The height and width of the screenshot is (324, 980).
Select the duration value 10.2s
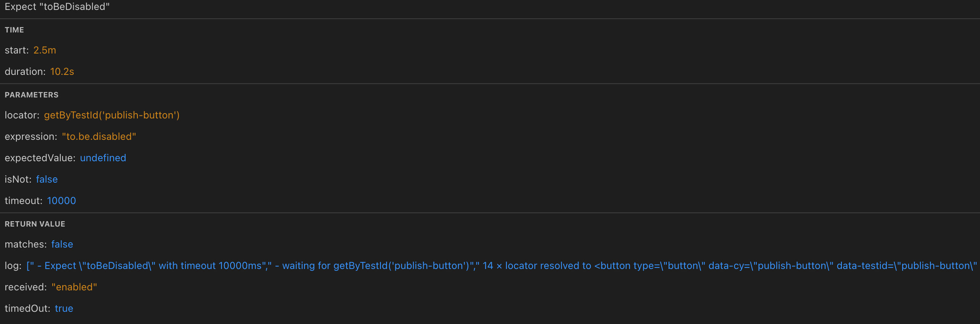[62, 71]
